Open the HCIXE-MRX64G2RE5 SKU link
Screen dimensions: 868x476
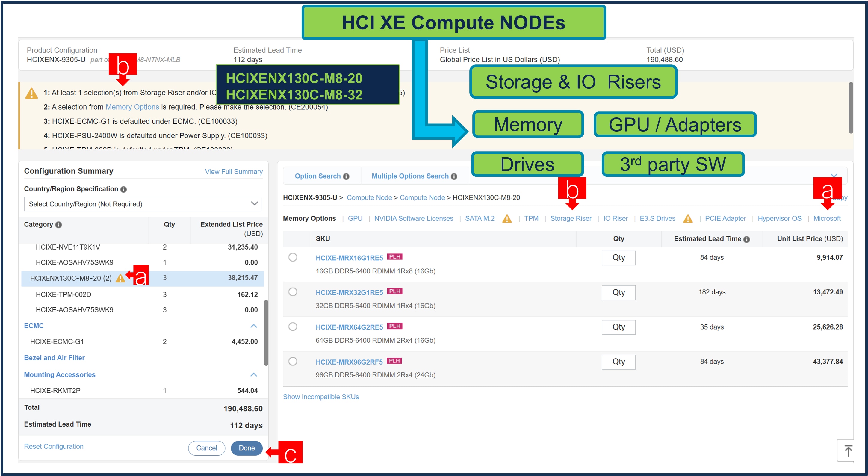349,327
